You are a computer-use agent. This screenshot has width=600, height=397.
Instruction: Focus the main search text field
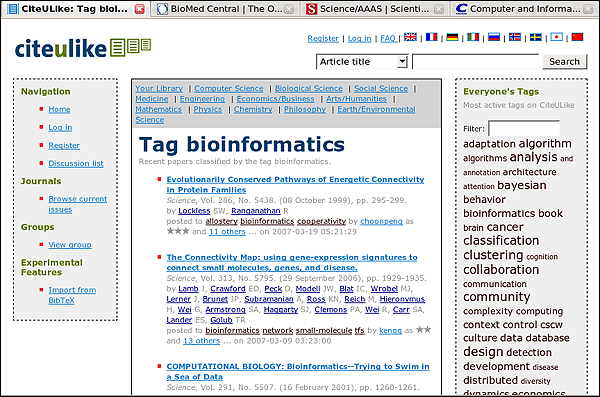pyautogui.click(x=475, y=62)
